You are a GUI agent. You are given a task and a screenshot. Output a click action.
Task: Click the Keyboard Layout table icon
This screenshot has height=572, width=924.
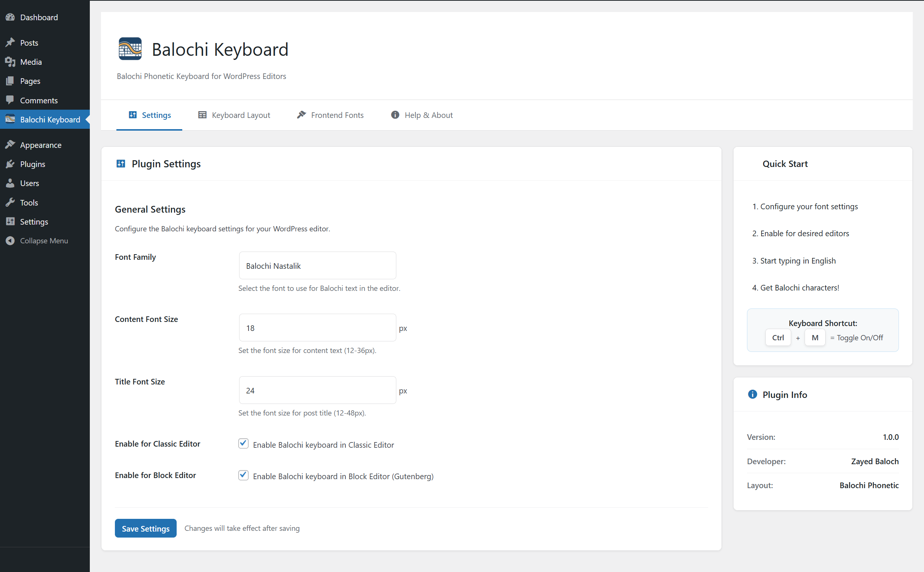click(202, 115)
